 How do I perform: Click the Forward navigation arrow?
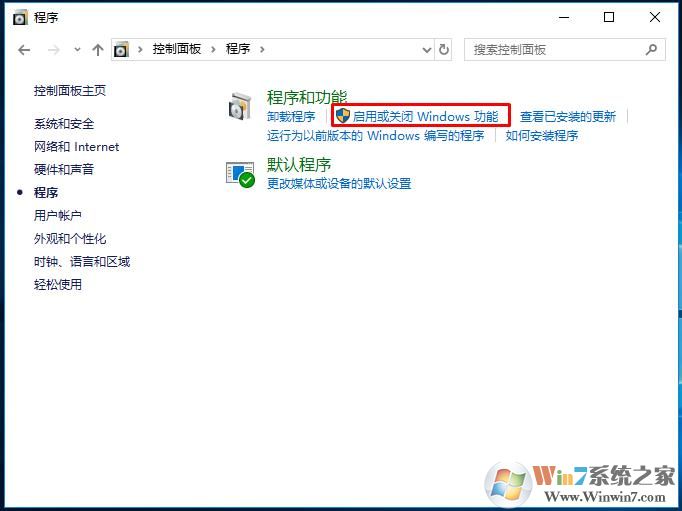tap(53, 50)
